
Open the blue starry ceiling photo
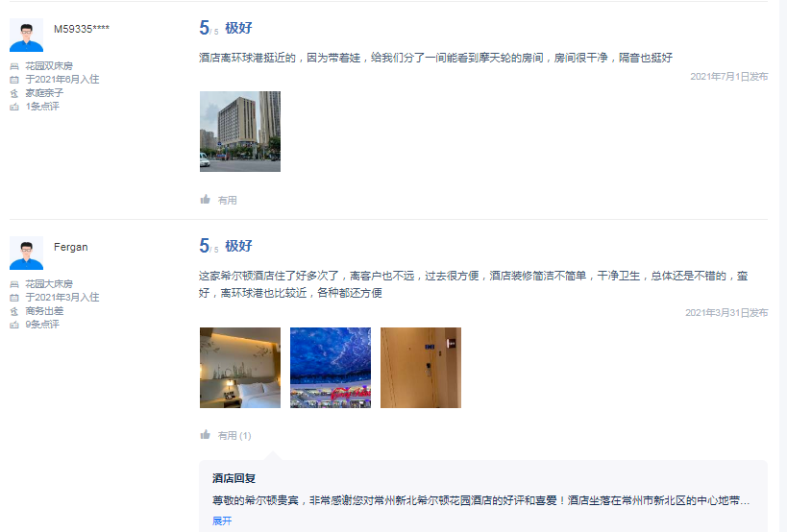331,368
